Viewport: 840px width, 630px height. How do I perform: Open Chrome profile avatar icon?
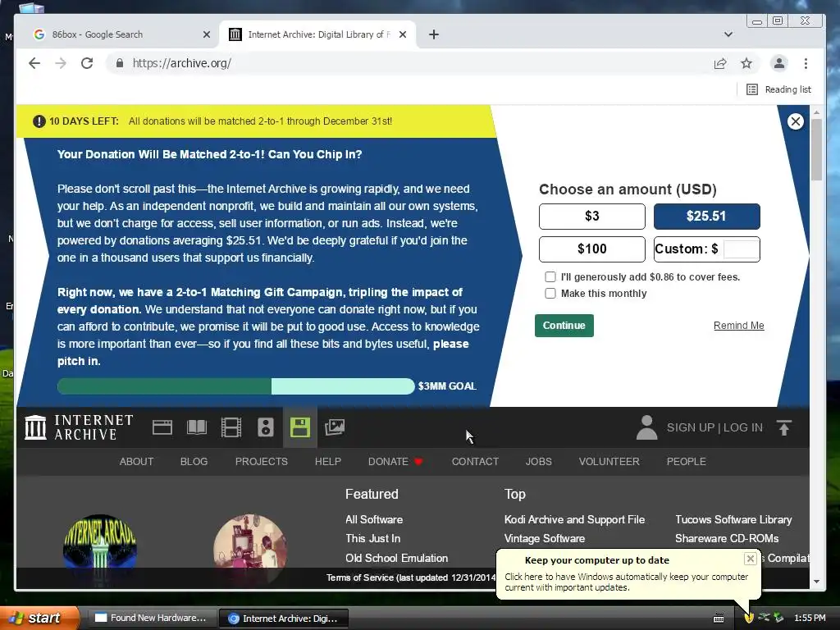pos(779,63)
